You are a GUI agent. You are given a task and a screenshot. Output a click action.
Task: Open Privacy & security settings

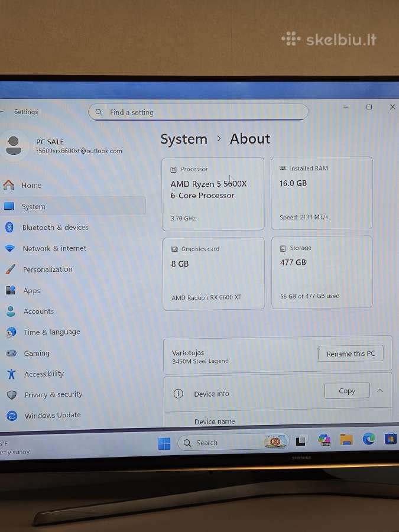click(73, 395)
